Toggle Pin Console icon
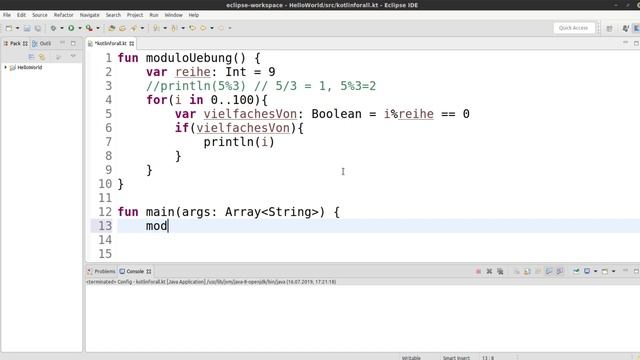 (x=576, y=271)
